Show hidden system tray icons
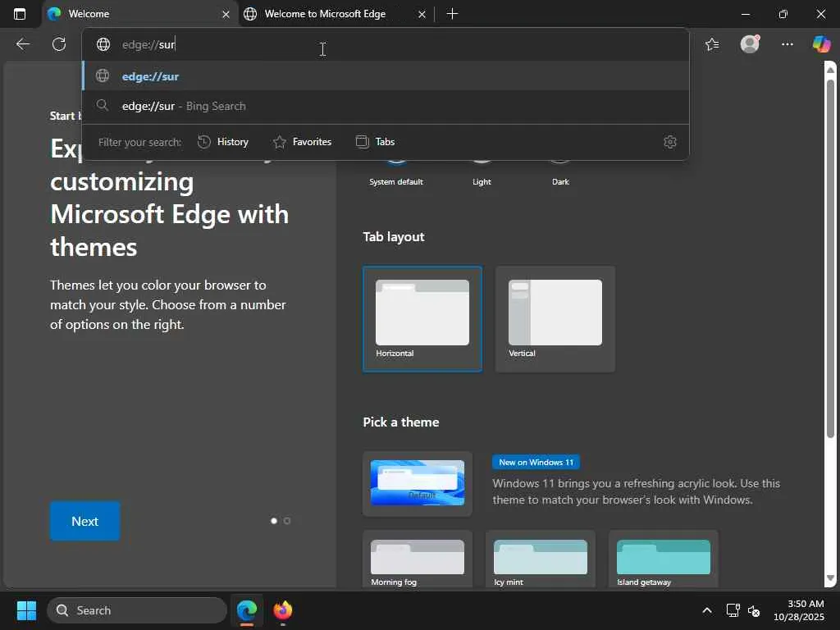This screenshot has height=630, width=840. point(707,610)
